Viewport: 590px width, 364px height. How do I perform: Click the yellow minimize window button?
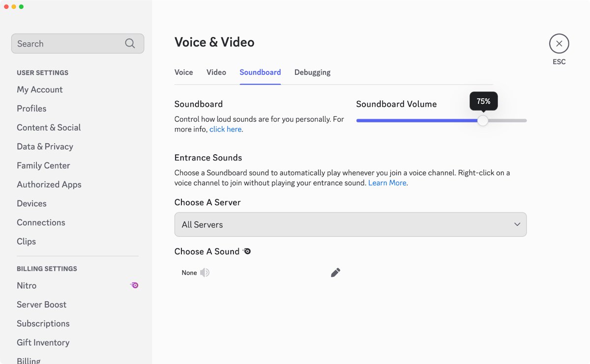(x=14, y=6)
